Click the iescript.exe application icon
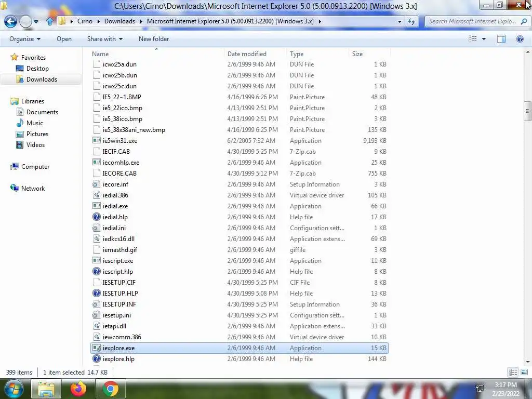532x399 pixels. point(97,261)
